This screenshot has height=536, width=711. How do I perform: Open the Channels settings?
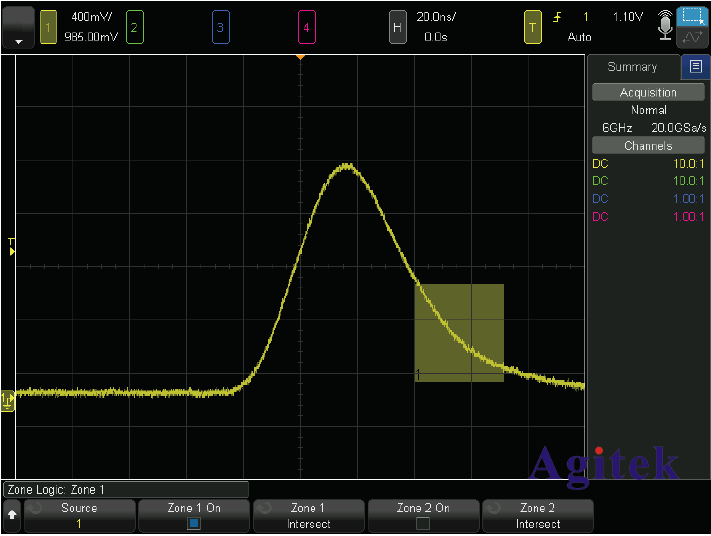tap(648, 146)
